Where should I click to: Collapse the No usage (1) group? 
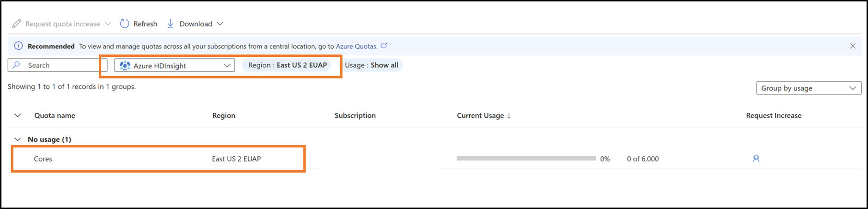coord(18,139)
